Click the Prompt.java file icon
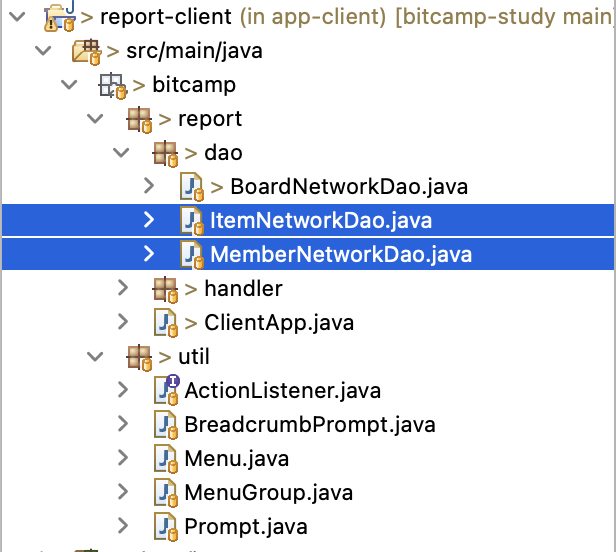616x552 pixels. click(165, 526)
